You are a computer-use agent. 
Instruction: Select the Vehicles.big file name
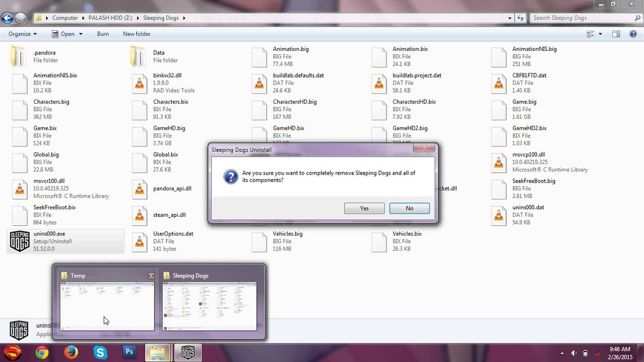pos(288,234)
